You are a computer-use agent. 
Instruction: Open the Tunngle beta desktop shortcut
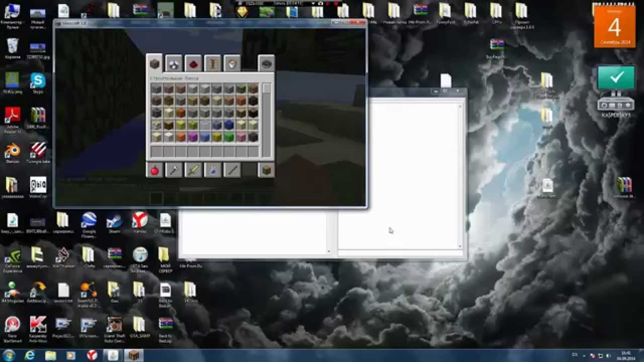(38, 153)
